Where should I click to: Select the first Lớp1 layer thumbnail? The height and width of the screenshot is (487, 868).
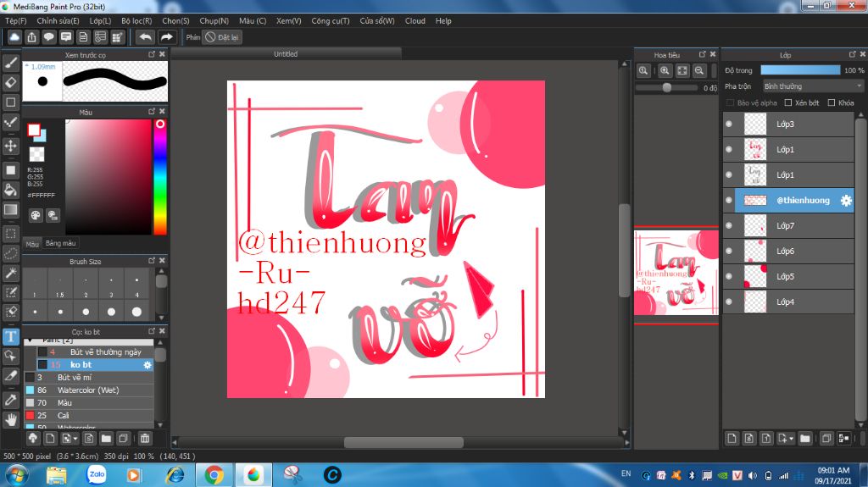[755, 149]
